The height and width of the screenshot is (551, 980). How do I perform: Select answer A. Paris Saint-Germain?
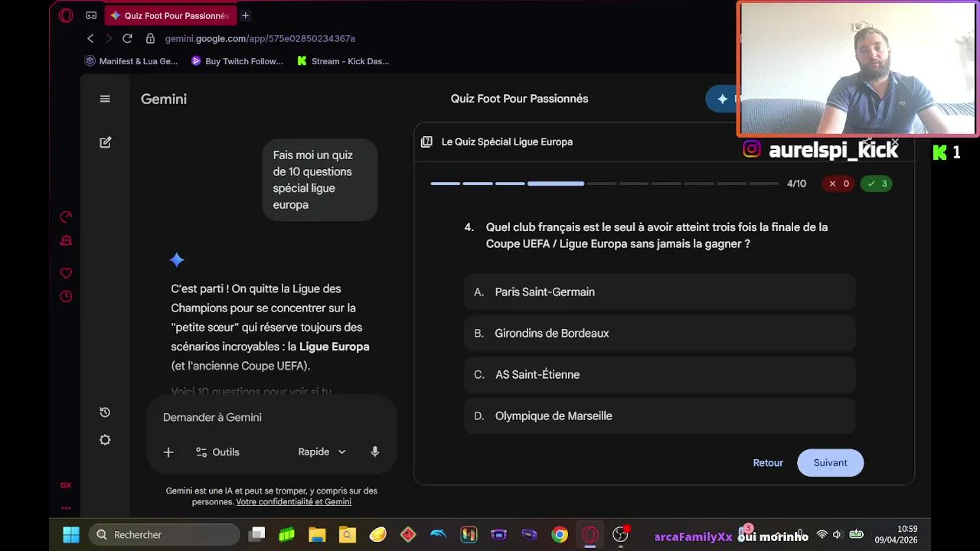[x=659, y=292]
